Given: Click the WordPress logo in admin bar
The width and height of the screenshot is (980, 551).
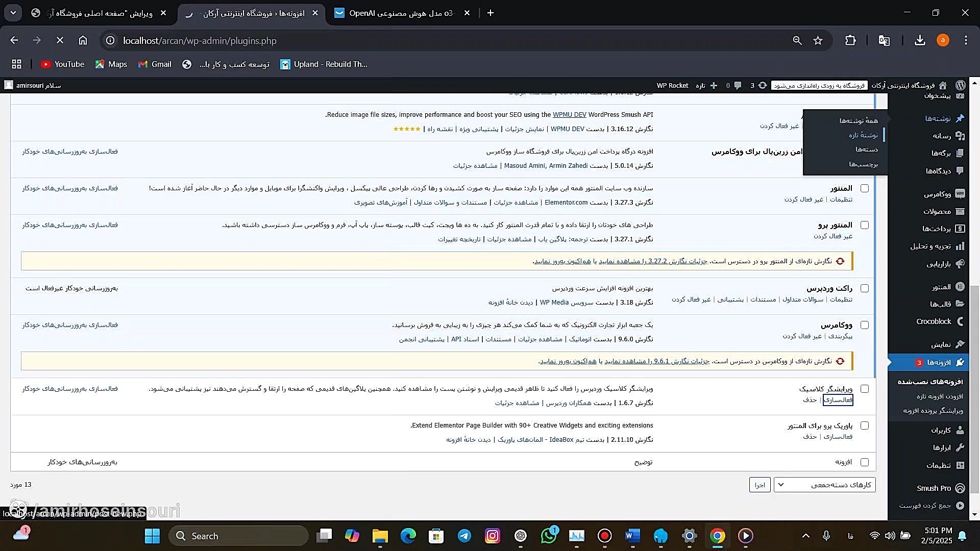Looking at the screenshot, I should (x=961, y=85).
